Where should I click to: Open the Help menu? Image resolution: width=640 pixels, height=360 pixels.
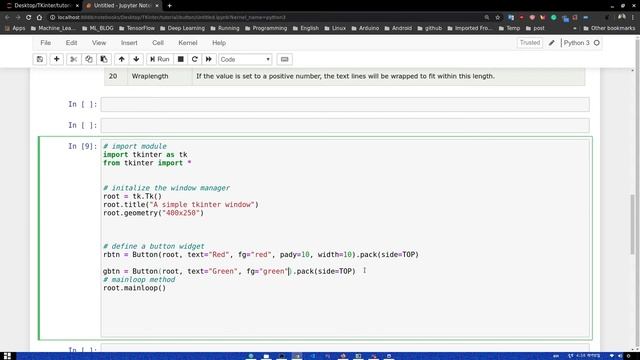pyautogui.click(x=219, y=43)
